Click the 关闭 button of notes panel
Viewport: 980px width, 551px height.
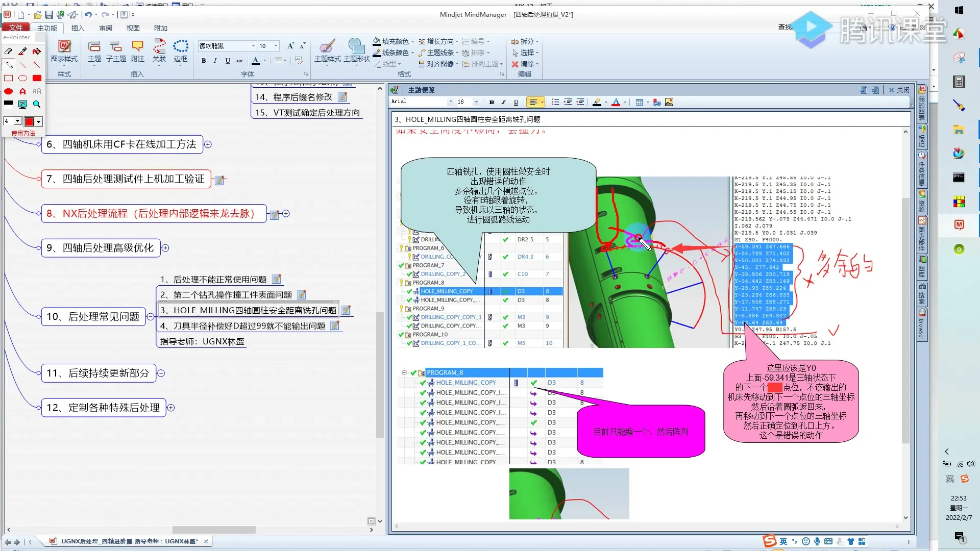coord(899,90)
